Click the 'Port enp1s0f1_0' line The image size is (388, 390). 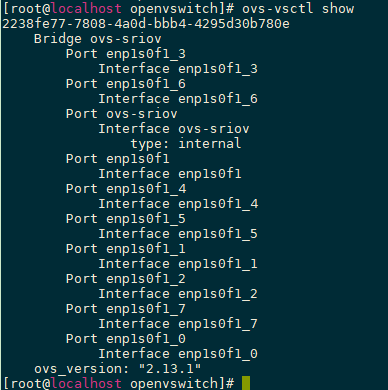pyautogui.click(x=126, y=339)
